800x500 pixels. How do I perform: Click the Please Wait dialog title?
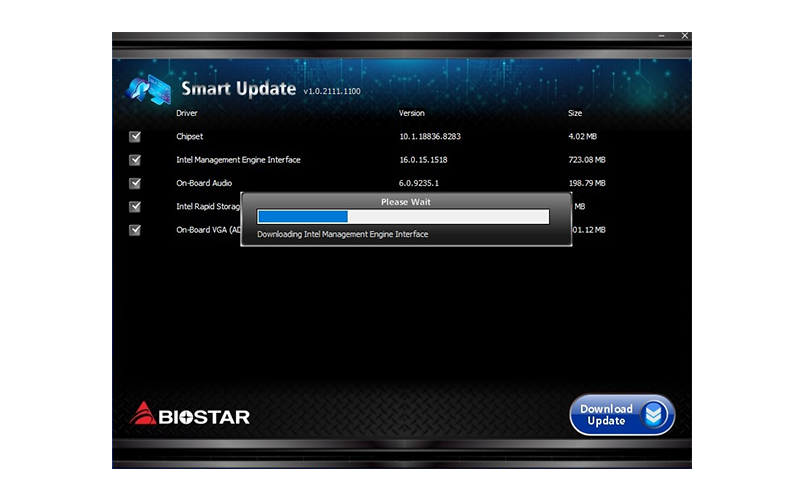pyautogui.click(x=406, y=202)
